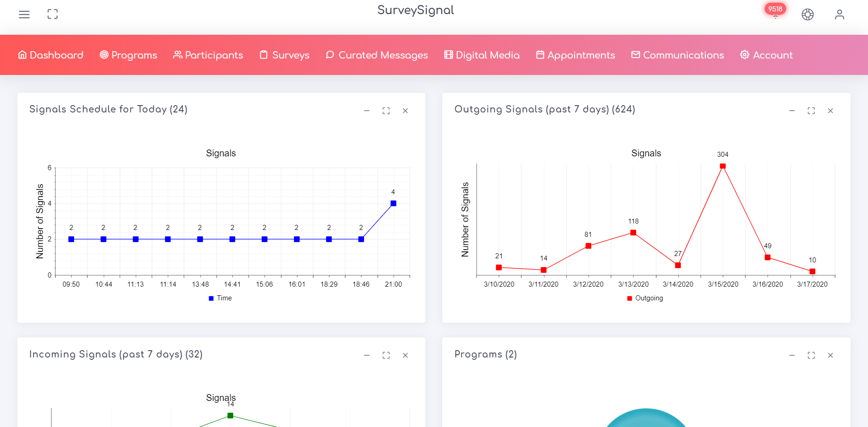Open the Participants menu
The width and height of the screenshot is (868, 427).
[208, 55]
